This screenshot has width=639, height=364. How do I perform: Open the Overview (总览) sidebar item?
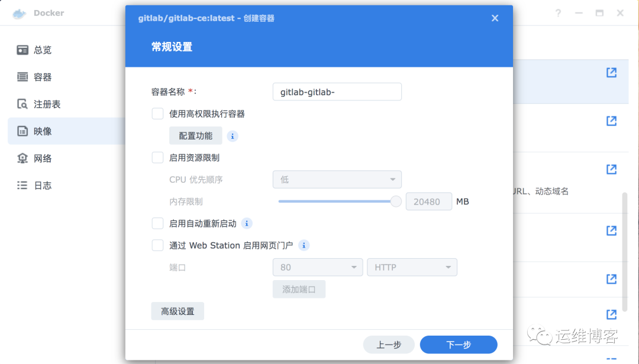(x=65, y=50)
